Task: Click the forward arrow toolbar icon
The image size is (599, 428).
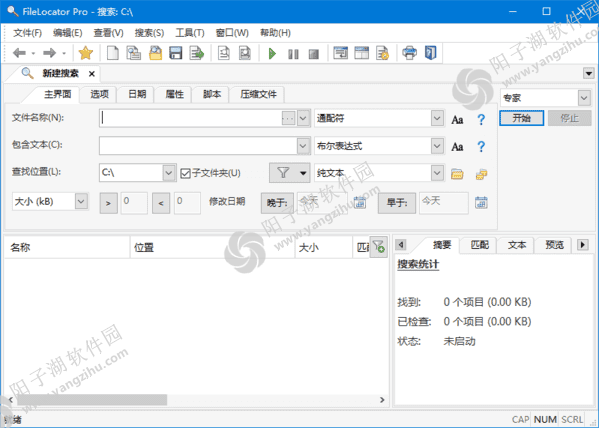Action: [49, 53]
